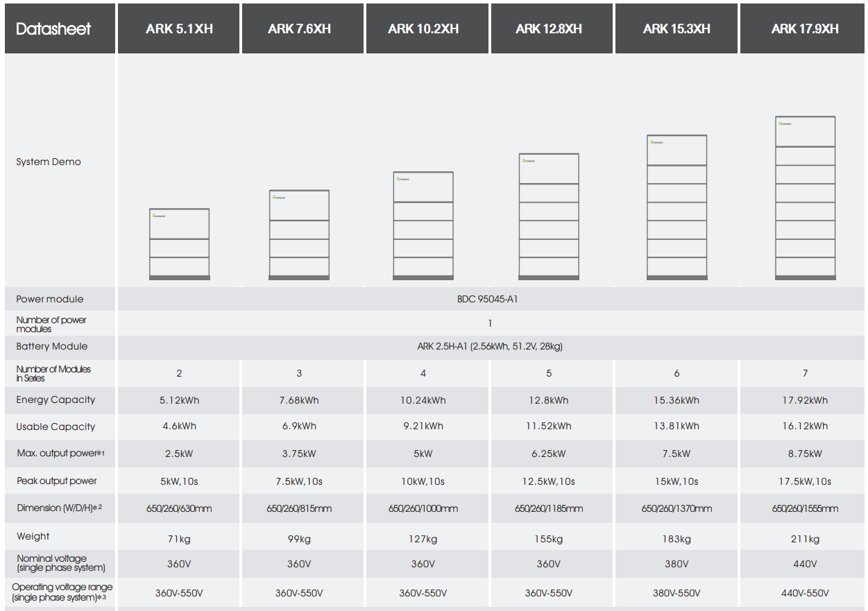This screenshot has width=868, height=611.
Task: Click the ARK 10.2XH column header
Action: point(427,28)
